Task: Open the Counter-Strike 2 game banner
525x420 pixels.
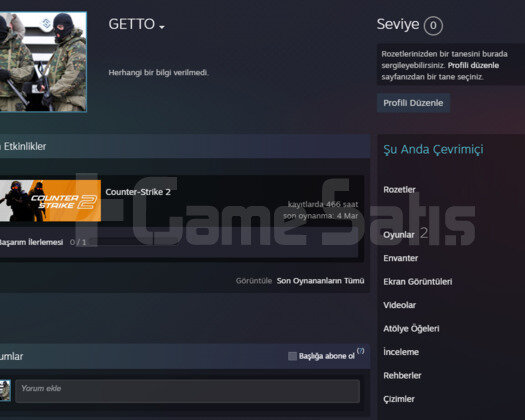Action: pyautogui.click(x=50, y=201)
